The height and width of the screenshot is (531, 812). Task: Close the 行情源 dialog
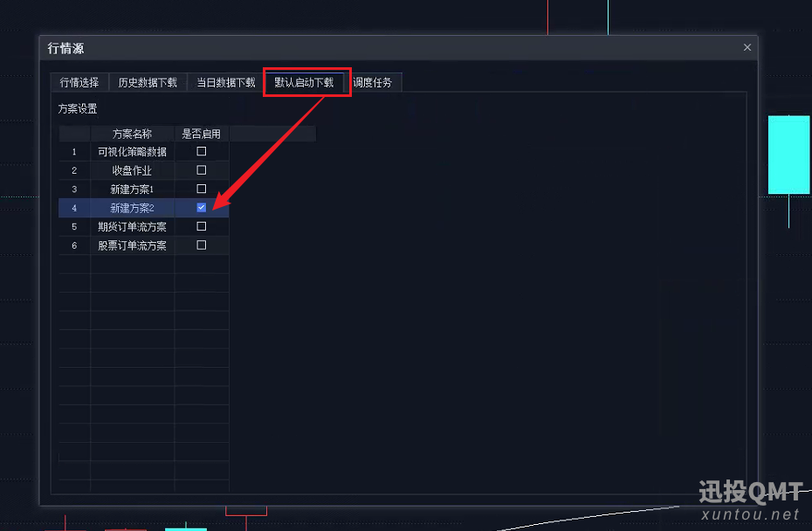747,47
